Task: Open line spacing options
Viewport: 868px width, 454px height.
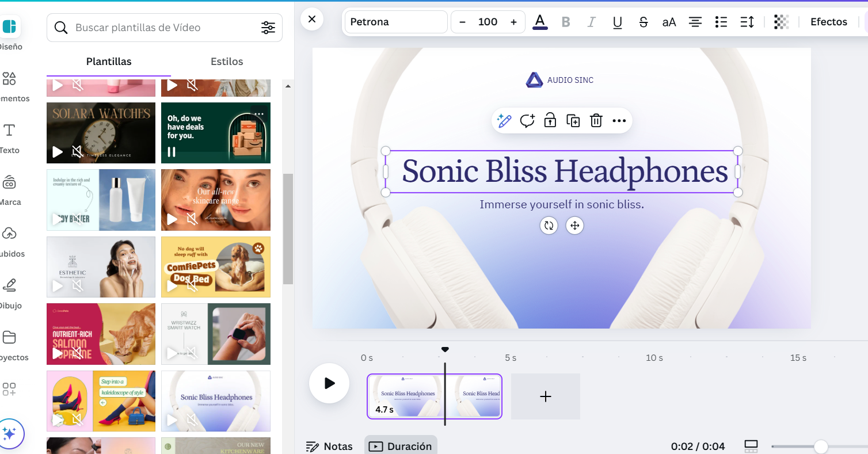Action: (747, 22)
